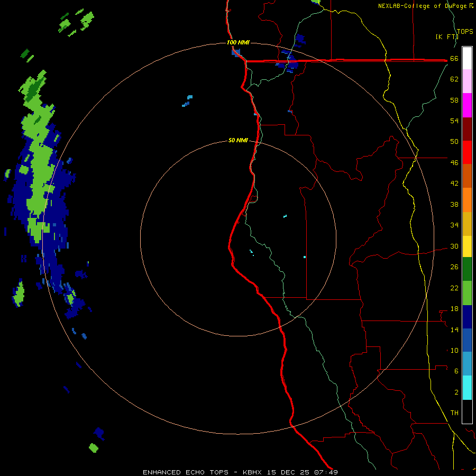Click the (K FT) units label
Screen dimensions: 476x476
[x=447, y=36]
